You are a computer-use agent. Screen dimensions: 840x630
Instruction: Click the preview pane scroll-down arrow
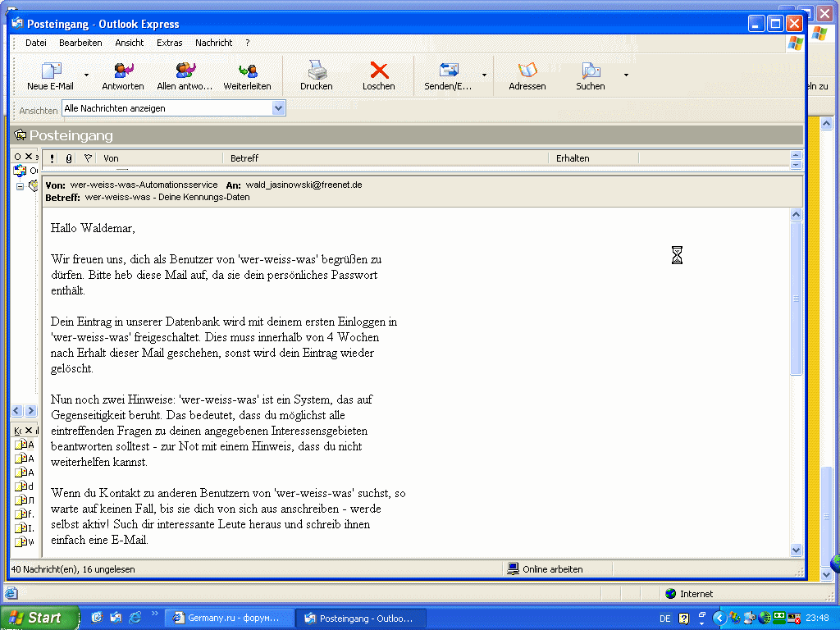point(796,550)
